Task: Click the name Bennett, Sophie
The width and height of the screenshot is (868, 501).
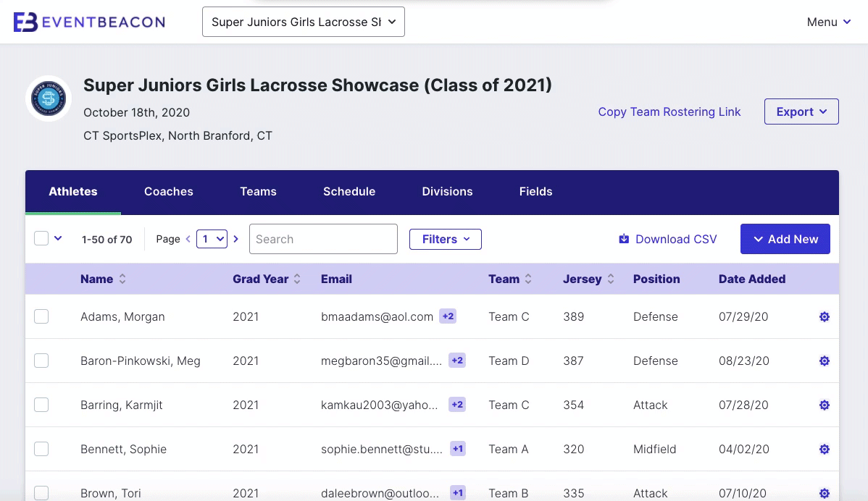Action: coord(123,449)
